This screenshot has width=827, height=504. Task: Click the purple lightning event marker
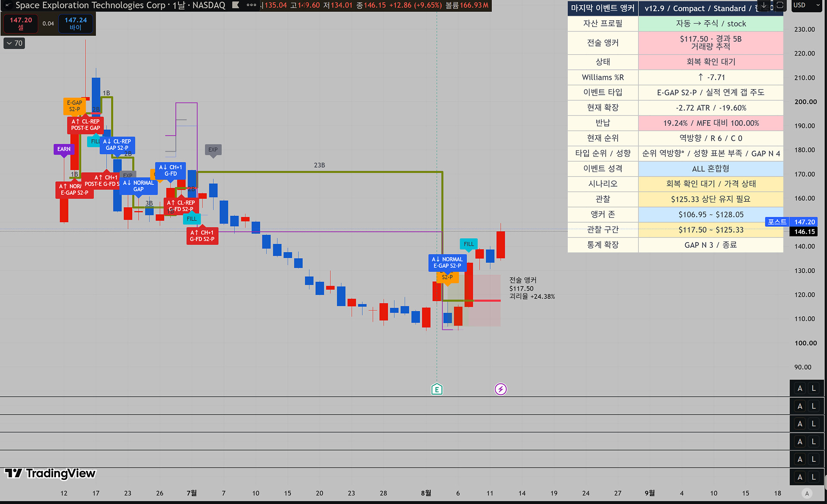(501, 389)
